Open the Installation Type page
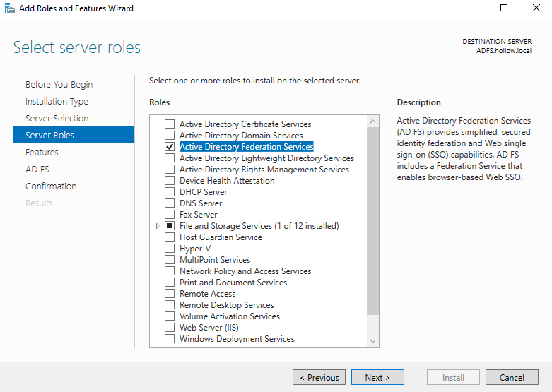The width and height of the screenshot is (552, 392). pyautogui.click(x=57, y=102)
